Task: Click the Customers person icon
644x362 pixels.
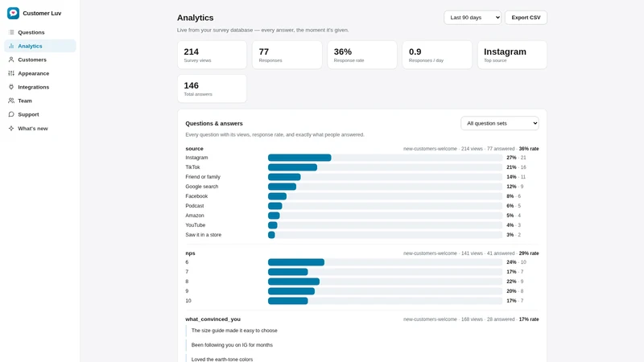Action: point(11,60)
